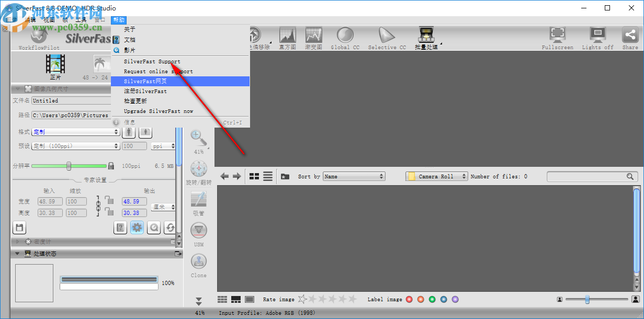Image resolution: width=644 pixels, height=319 pixels.
Task: Toggle the proportions chain link
Action: tap(98, 206)
